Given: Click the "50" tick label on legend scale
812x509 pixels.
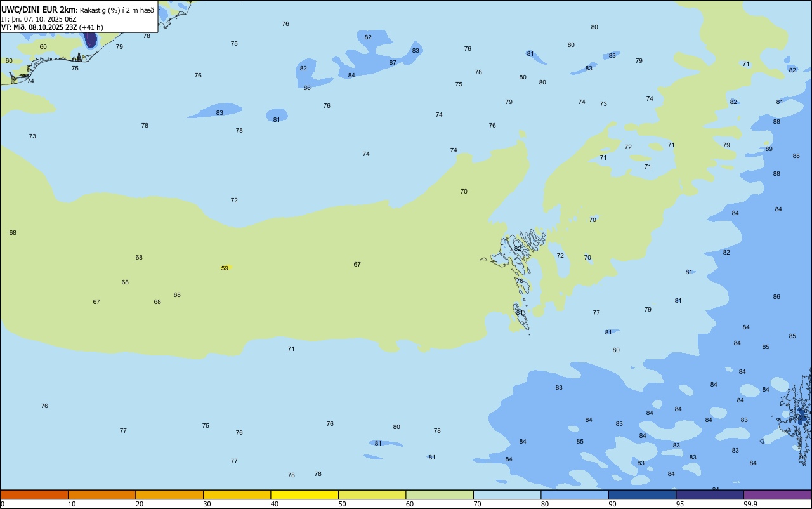Looking at the screenshot, I should coord(343,504).
